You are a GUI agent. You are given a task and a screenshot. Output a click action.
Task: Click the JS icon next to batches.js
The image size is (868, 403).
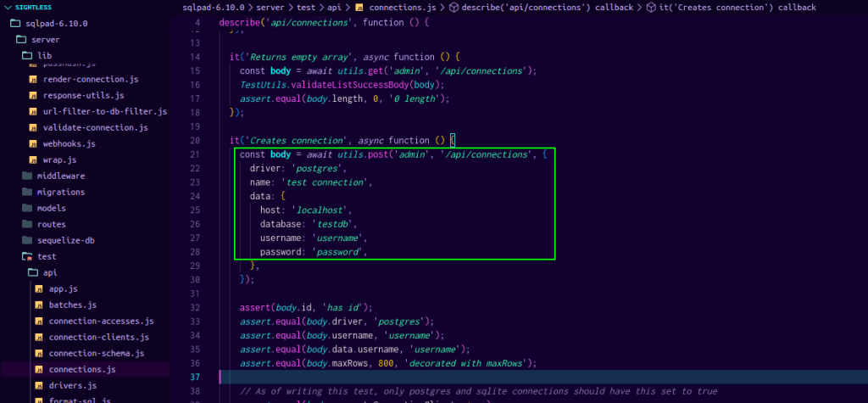pos(39,305)
